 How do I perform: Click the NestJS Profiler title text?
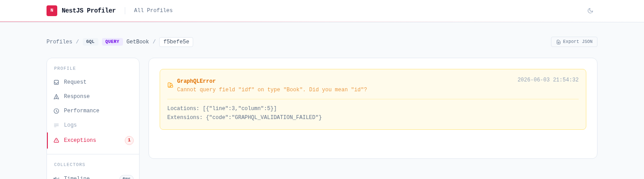tap(89, 11)
